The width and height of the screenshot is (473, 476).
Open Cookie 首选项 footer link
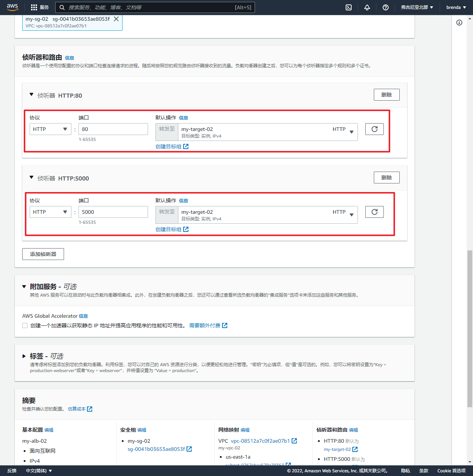click(x=452, y=471)
